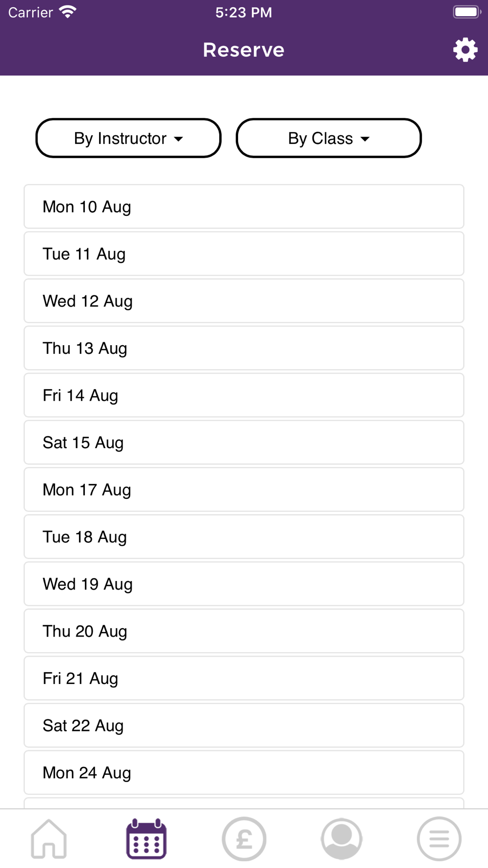Tap the Thu 13 Aug entry
The height and width of the screenshot is (868, 488).
(x=244, y=348)
